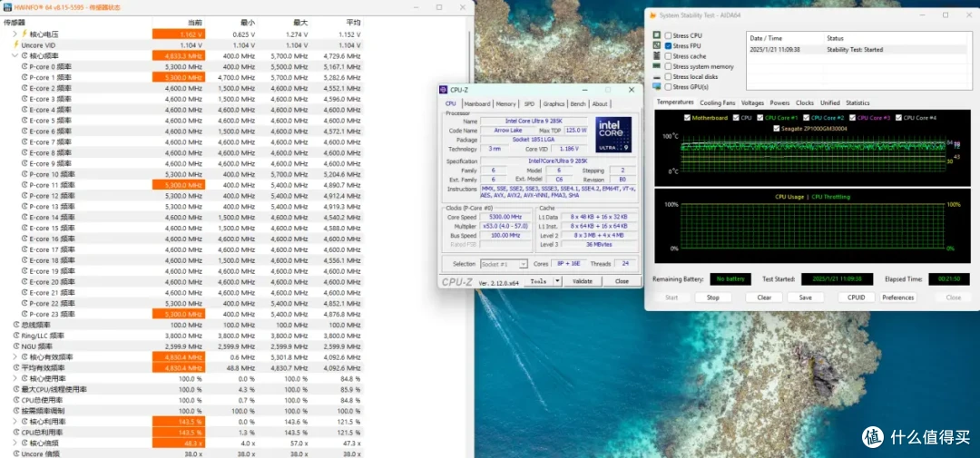980x458 pixels.
Task: Toggle the CPU Core #1 graph checkbox
Action: click(x=760, y=118)
